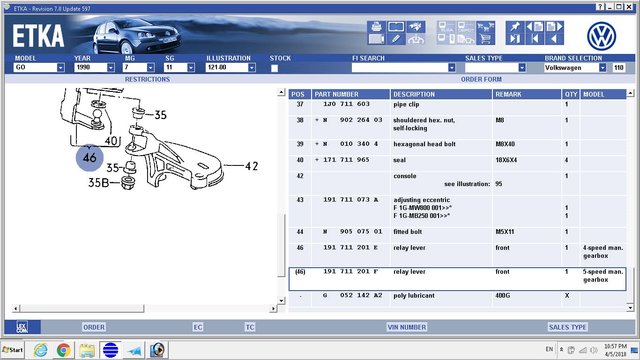Click the steering wheel icon
The height and width of the screenshot is (360, 640).
point(416,39)
